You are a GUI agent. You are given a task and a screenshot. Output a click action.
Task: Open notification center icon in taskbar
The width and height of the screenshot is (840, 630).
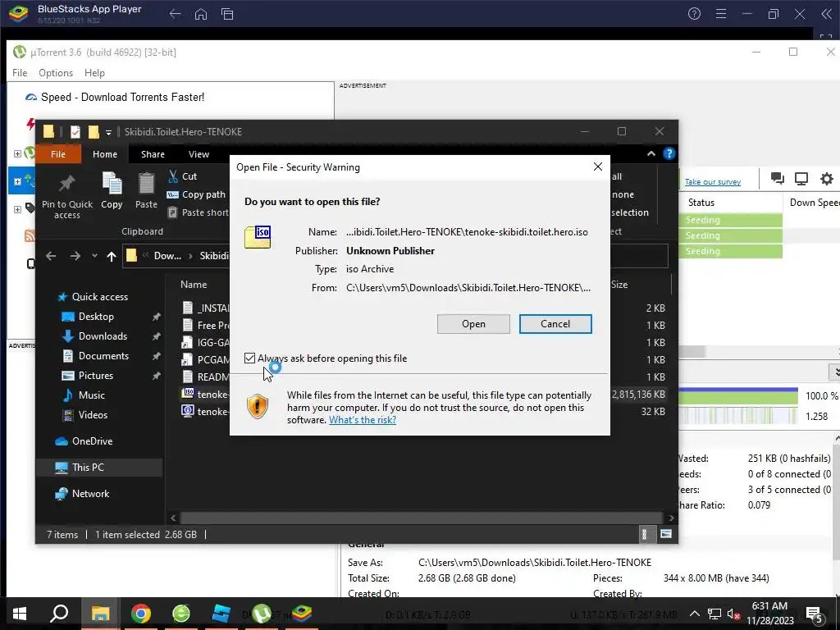click(815, 614)
